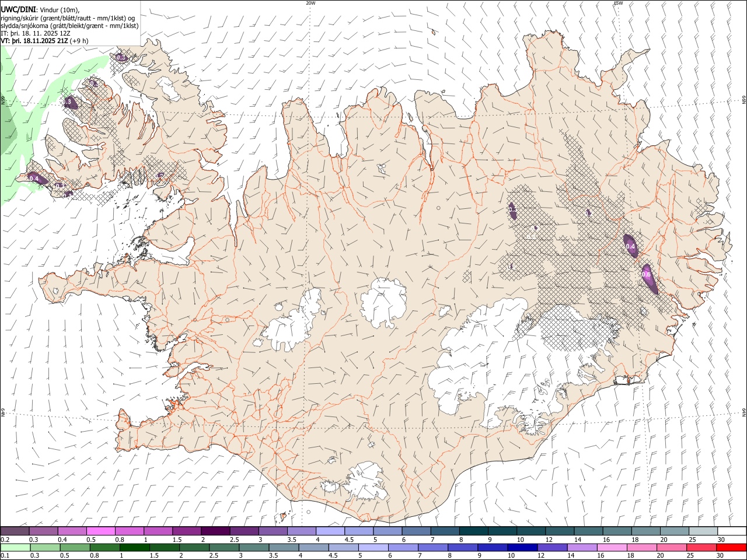
Task: Pick top-row swatch between 0.3 and 0.4
Action: (44, 531)
